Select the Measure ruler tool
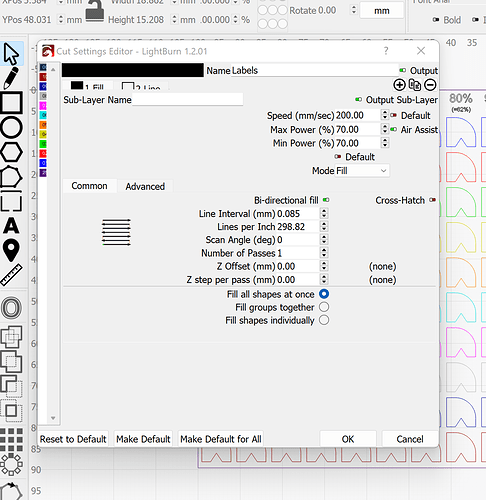The height and width of the screenshot is (500, 486). tap(11, 275)
